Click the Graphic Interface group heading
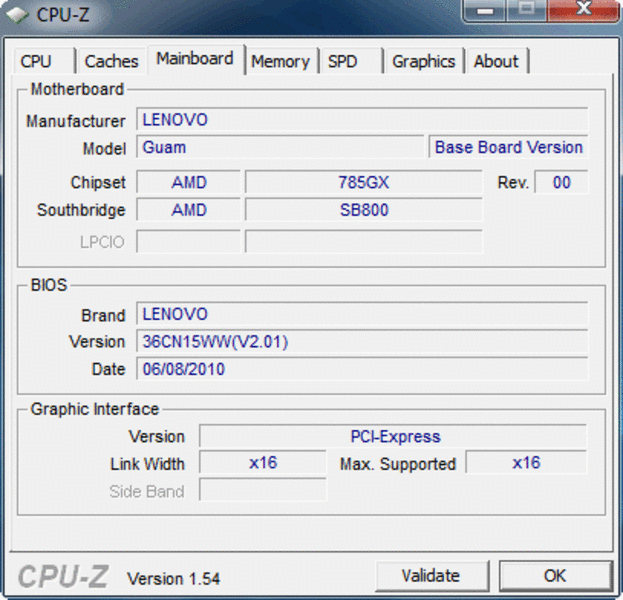This screenshot has width=623, height=600. [95, 409]
